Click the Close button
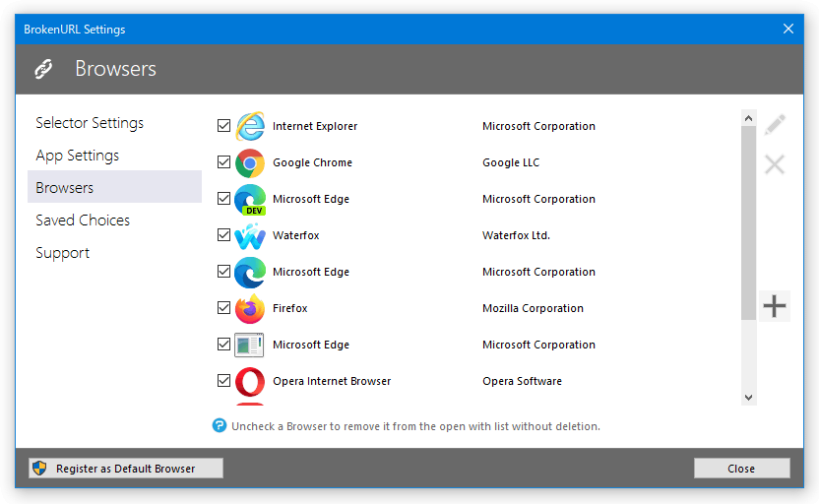Image resolution: width=819 pixels, height=504 pixels. [x=741, y=468]
